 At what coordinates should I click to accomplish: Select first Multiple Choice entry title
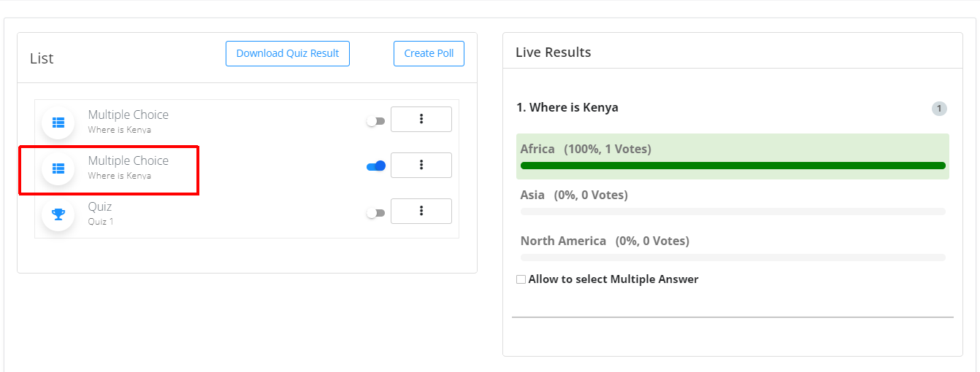(129, 115)
